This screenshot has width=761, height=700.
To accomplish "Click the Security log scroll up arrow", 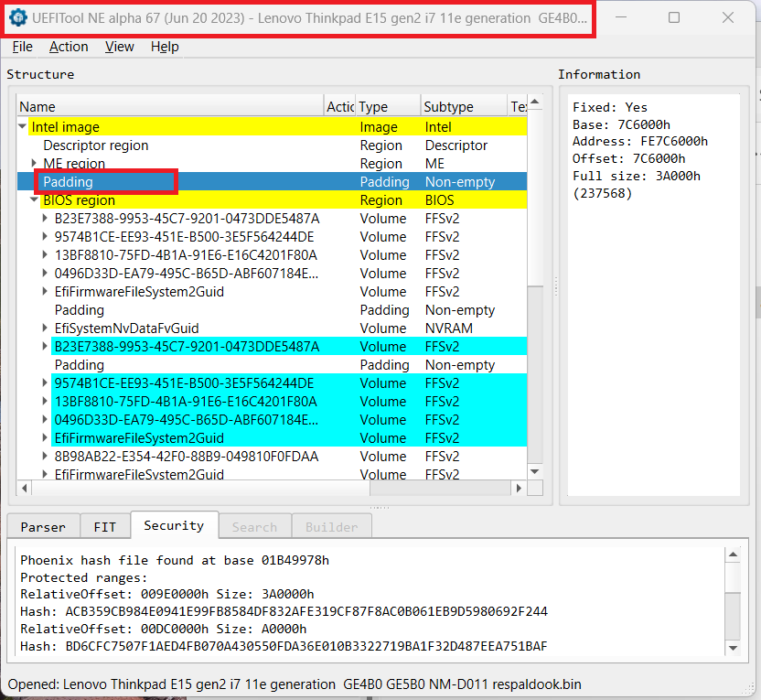I will 733,555.
